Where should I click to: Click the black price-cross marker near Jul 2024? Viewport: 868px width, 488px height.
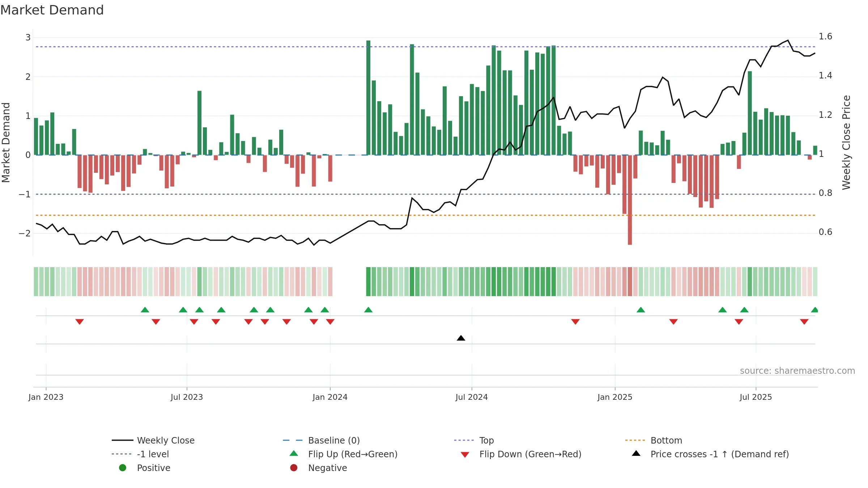(x=461, y=338)
